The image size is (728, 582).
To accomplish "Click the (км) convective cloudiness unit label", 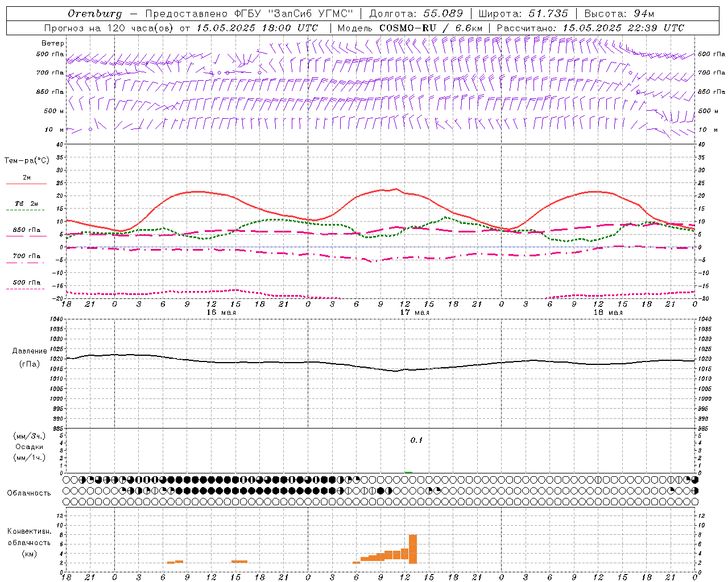I will pos(30,554).
